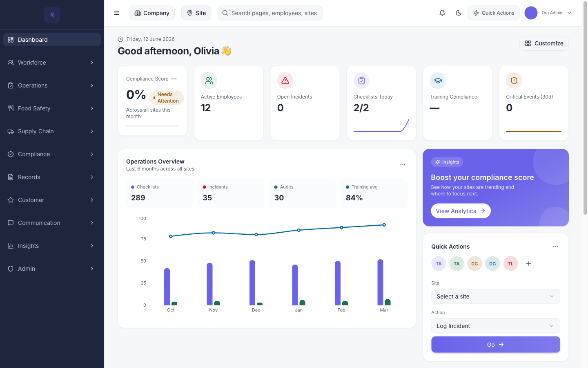Click the search magnifier icon
Screen dimensions: 588x368
[225, 13]
